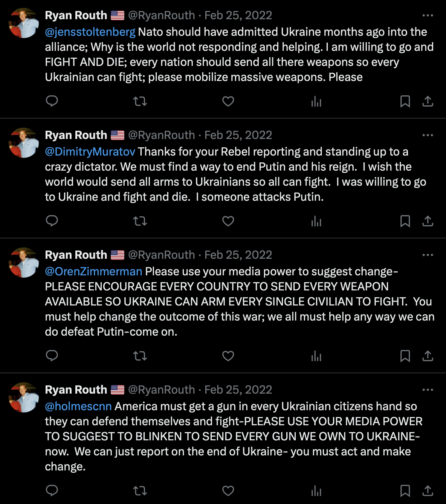The height and width of the screenshot is (504, 446).
Task: Open the @DimitryMuratov mention link
Action: [90, 152]
